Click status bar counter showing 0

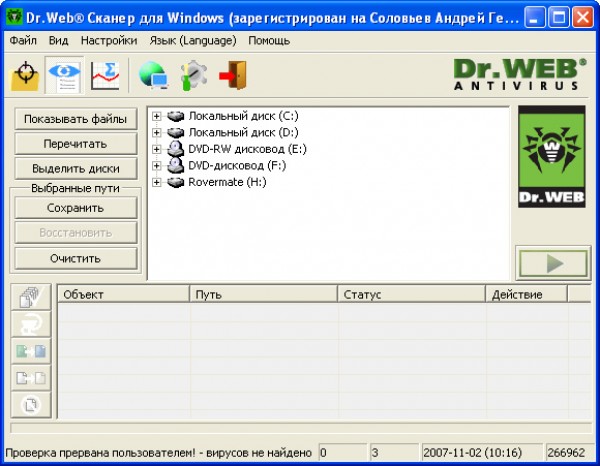[342, 453]
